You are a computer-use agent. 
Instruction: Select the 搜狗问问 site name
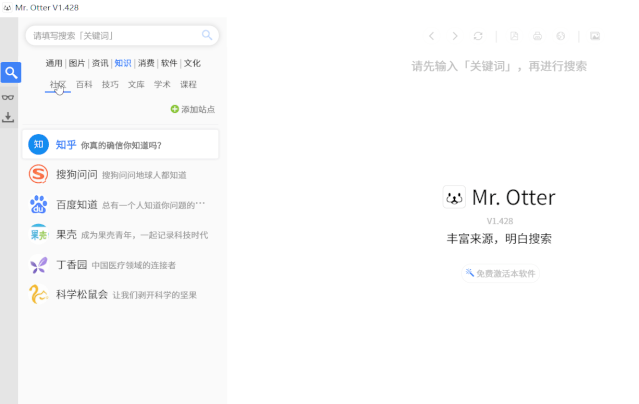[x=77, y=174]
